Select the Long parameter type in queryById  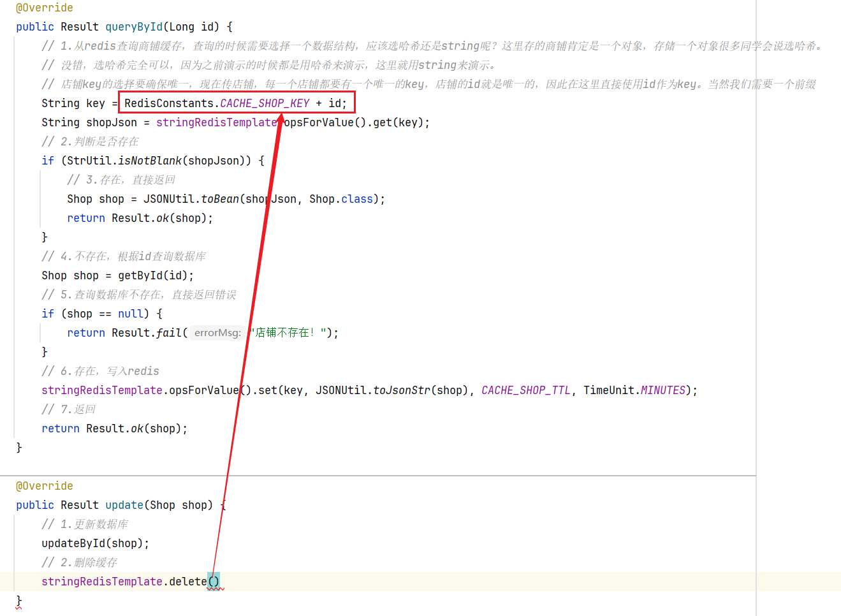182,27
